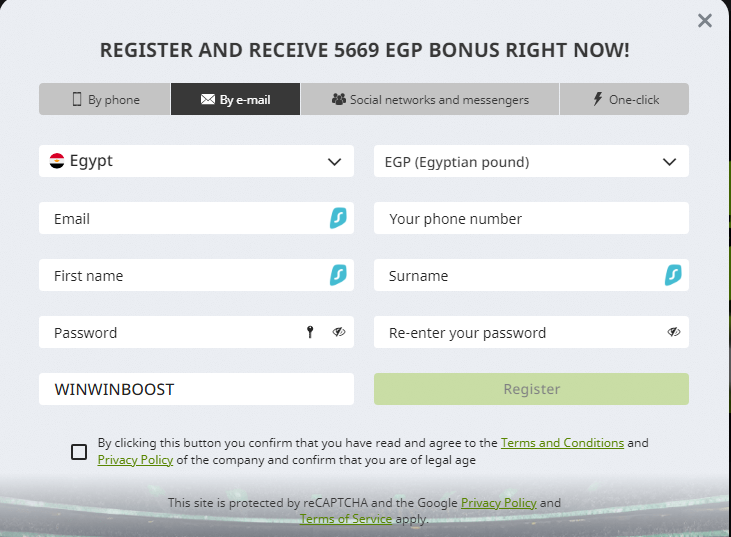Open the Egypt country dropdown
Image resolution: width=731 pixels, height=537 pixels.
[x=196, y=161]
